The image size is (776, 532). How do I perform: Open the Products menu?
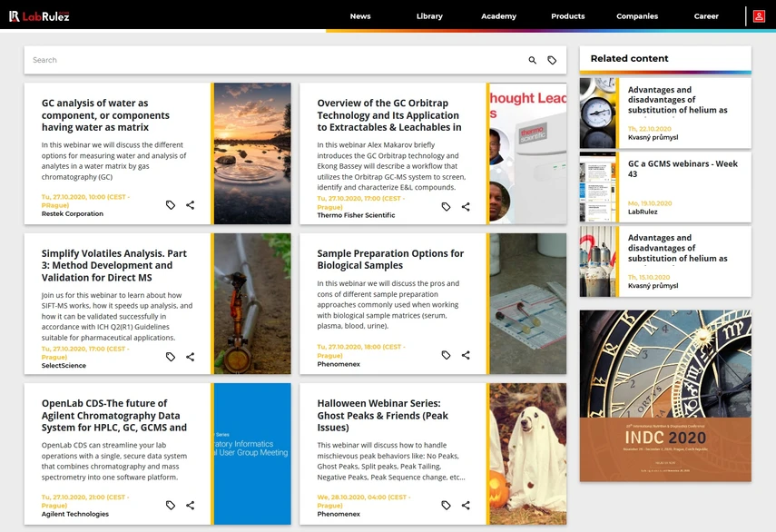pyautogui.click(x=568, y=16)
